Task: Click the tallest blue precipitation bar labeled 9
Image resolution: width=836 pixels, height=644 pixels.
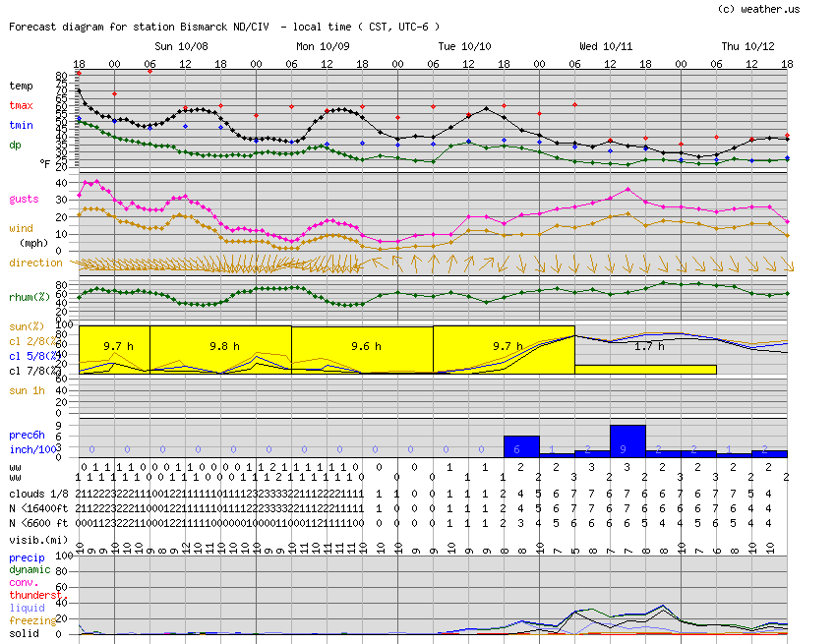Action: click(x=627, y=440)
